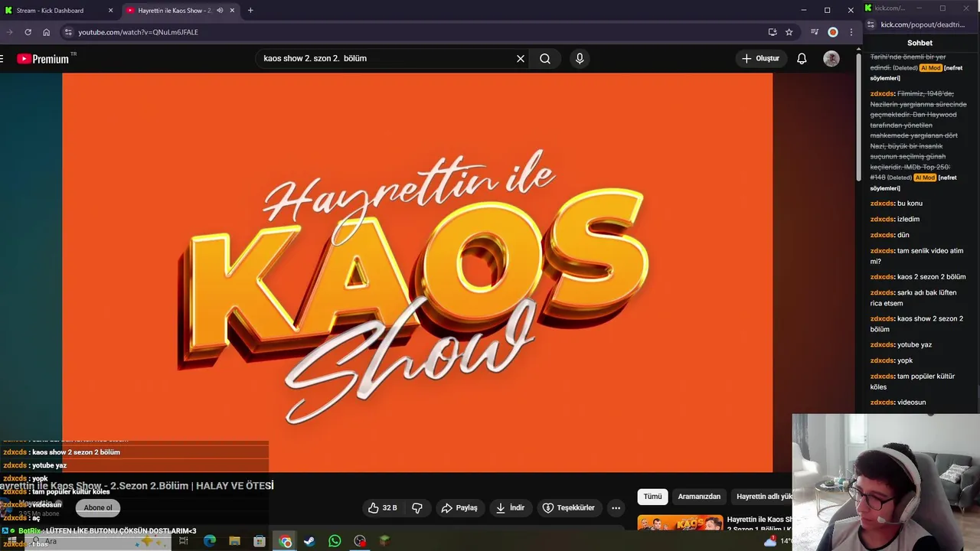Screen dimensions: 980x551
Task: View site information for youtube.com
Action: click(67, 32)
